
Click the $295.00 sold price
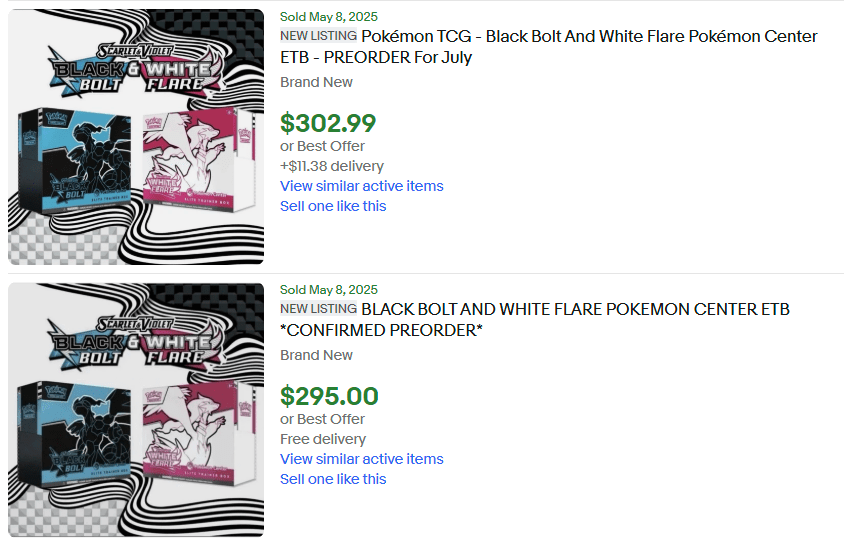329,396
